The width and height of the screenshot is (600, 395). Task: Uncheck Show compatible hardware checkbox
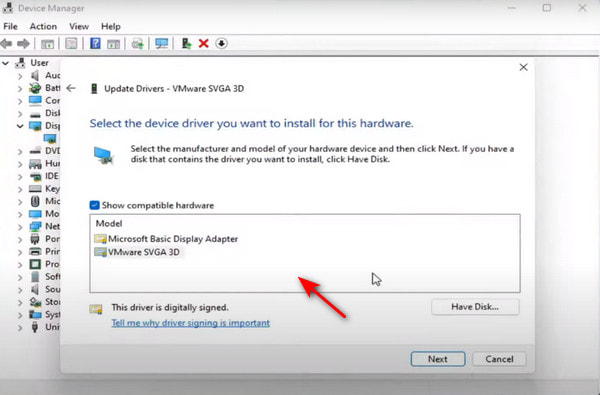[95, 206]
